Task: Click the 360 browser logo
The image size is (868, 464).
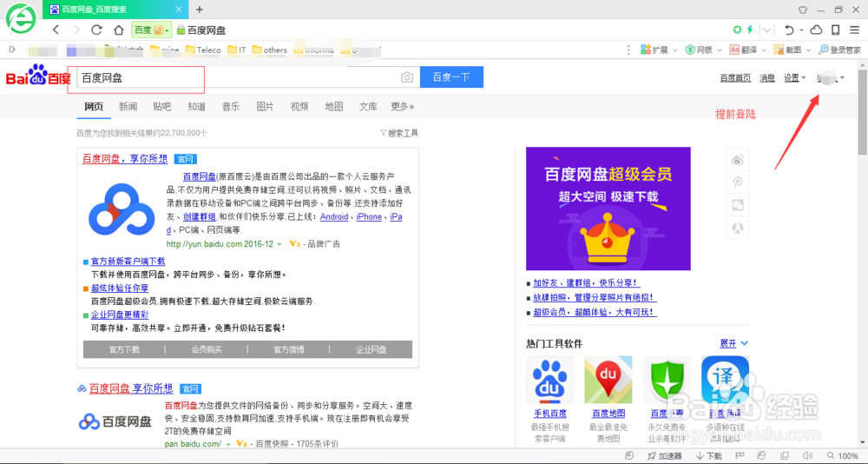Action: [21, 17]
